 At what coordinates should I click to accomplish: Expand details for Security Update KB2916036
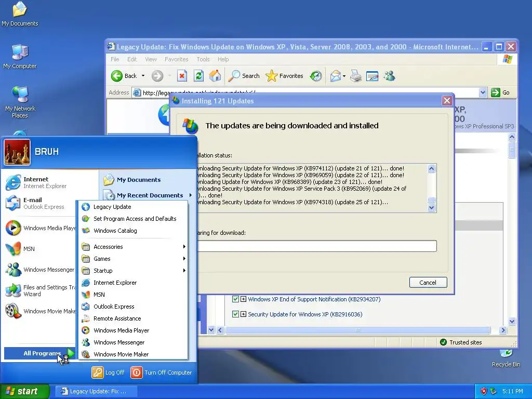(243, 314)
